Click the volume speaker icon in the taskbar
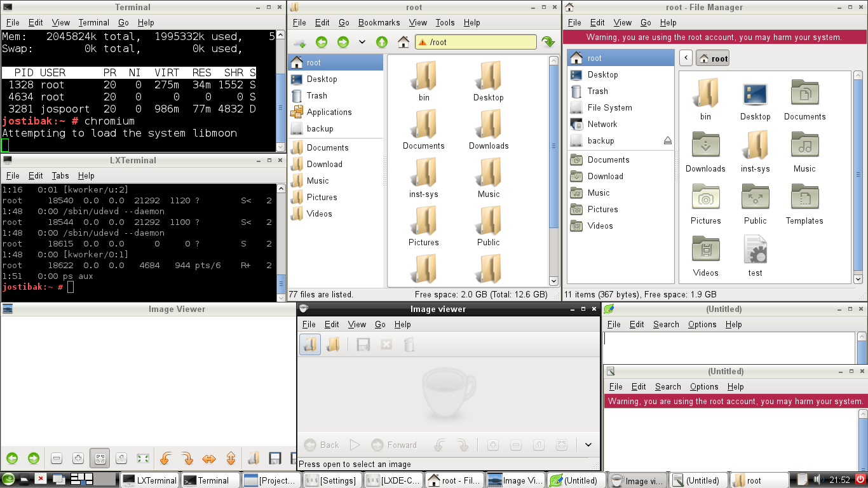868x488 pixels. coord(818,480)
